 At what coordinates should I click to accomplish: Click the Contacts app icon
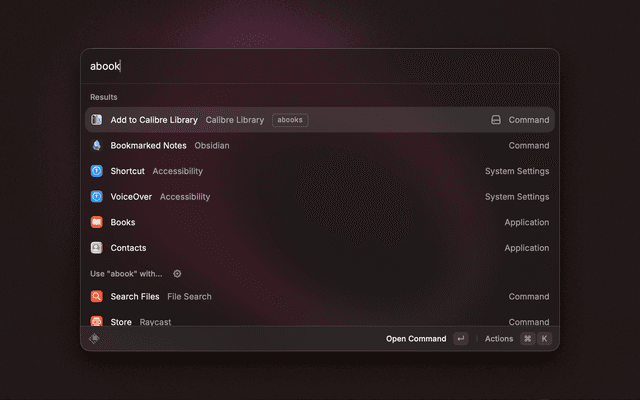pyautogui.click(x=96, y=248)
